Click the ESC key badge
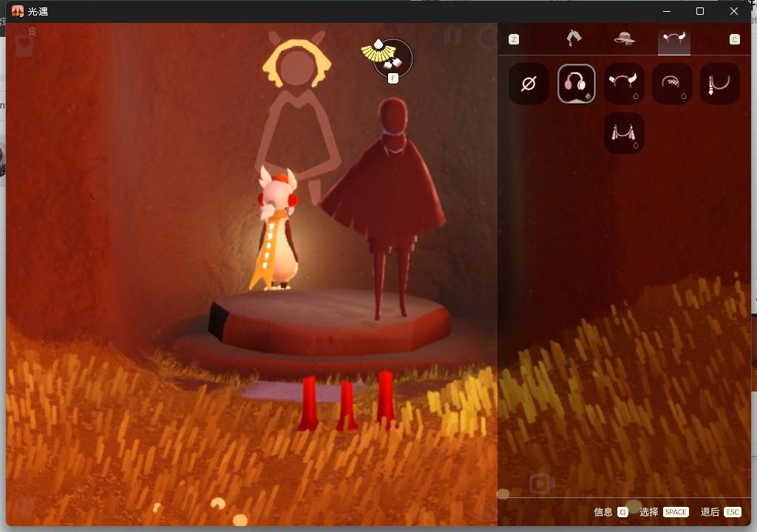This screenshot has height=532, width=757. tap(733, 512)
